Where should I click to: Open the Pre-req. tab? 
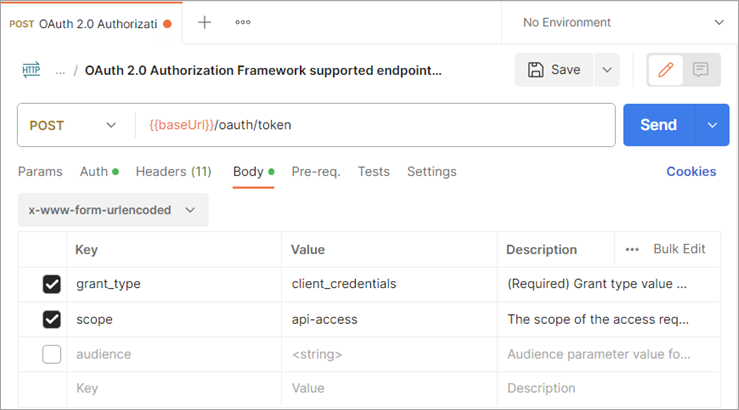coord(316,172)
